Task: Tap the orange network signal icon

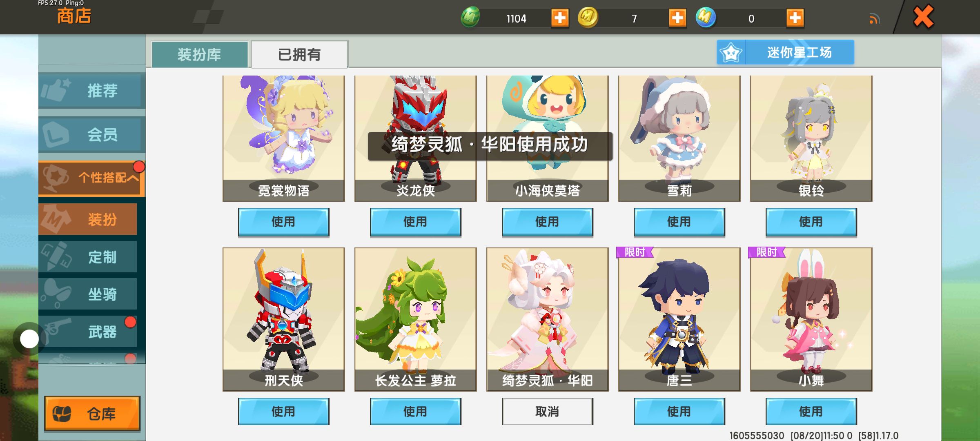Action: (874, 18)
